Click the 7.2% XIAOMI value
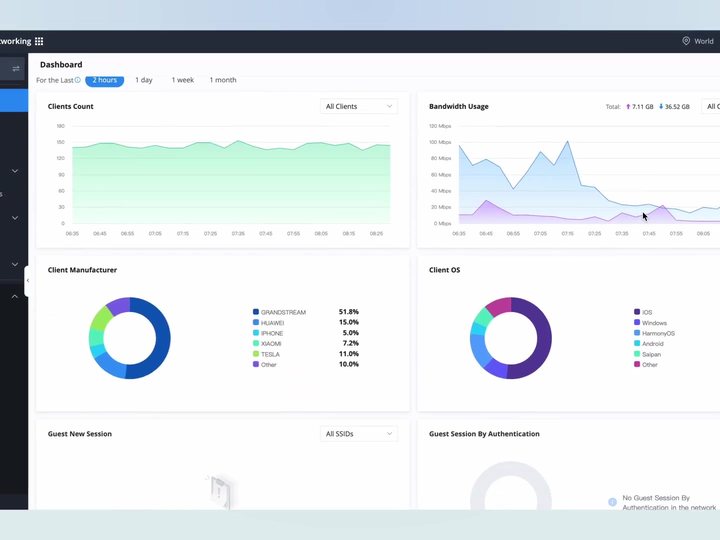 [x=350, y=343]
